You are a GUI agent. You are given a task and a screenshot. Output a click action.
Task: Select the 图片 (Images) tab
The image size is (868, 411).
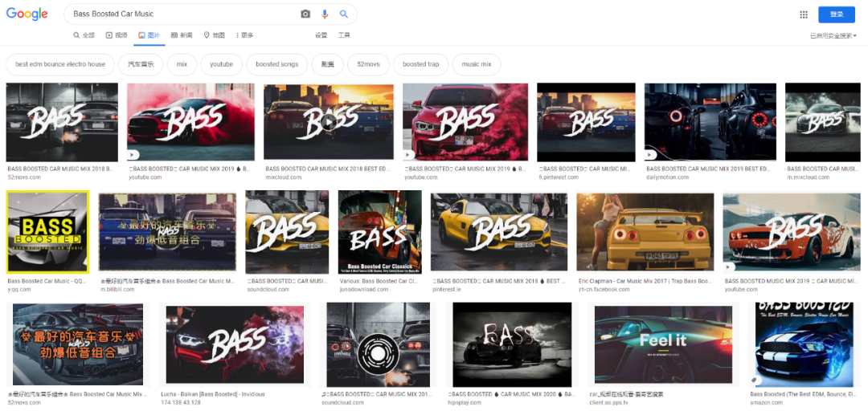pos(149,35)
